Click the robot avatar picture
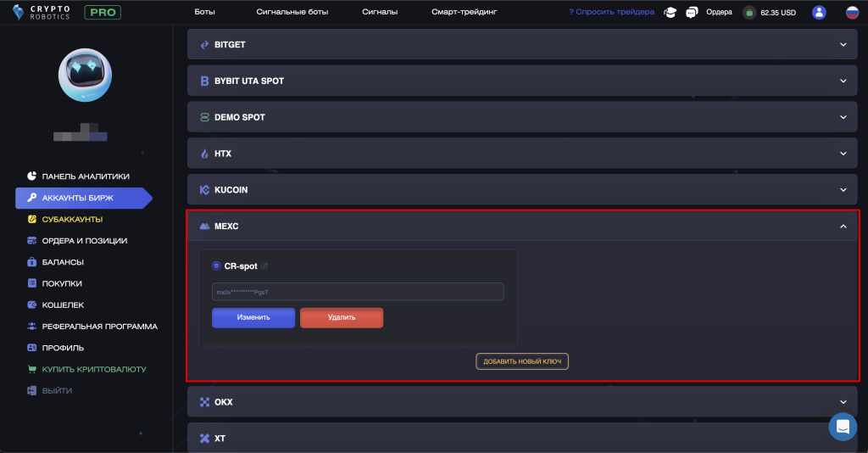868x453 pixels. pos(84,75)
